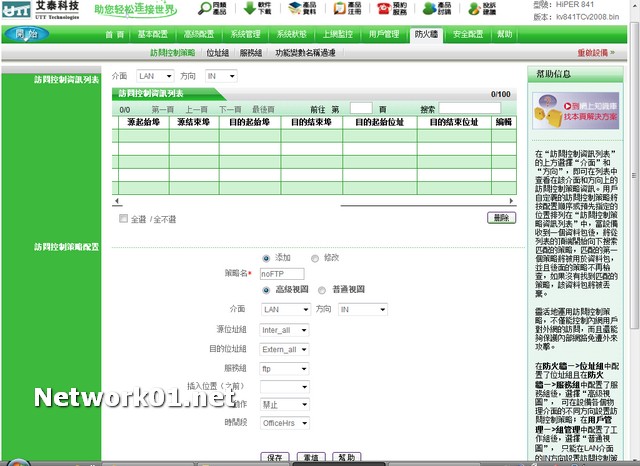Image resolution: width=640 pixels, height=466 pixels.
Task: Choose the 普通視圖 radio option
Action: click(322, 290)
